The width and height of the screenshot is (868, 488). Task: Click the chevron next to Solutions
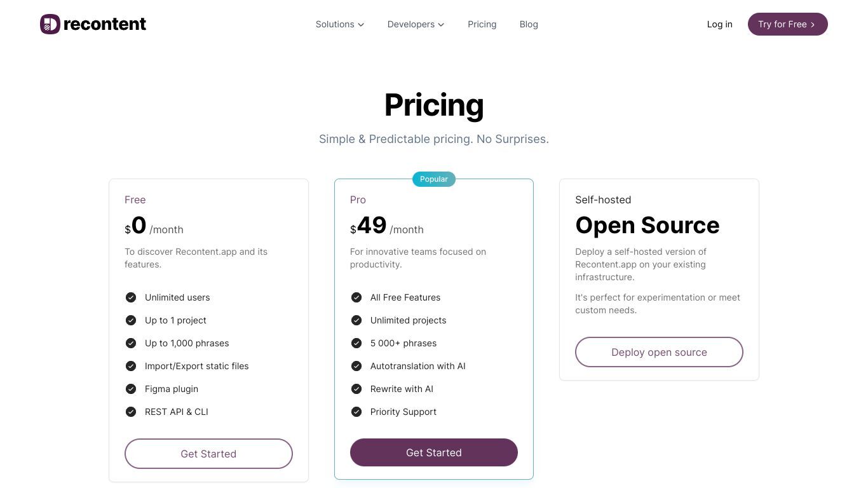click(x=361, y=25)
